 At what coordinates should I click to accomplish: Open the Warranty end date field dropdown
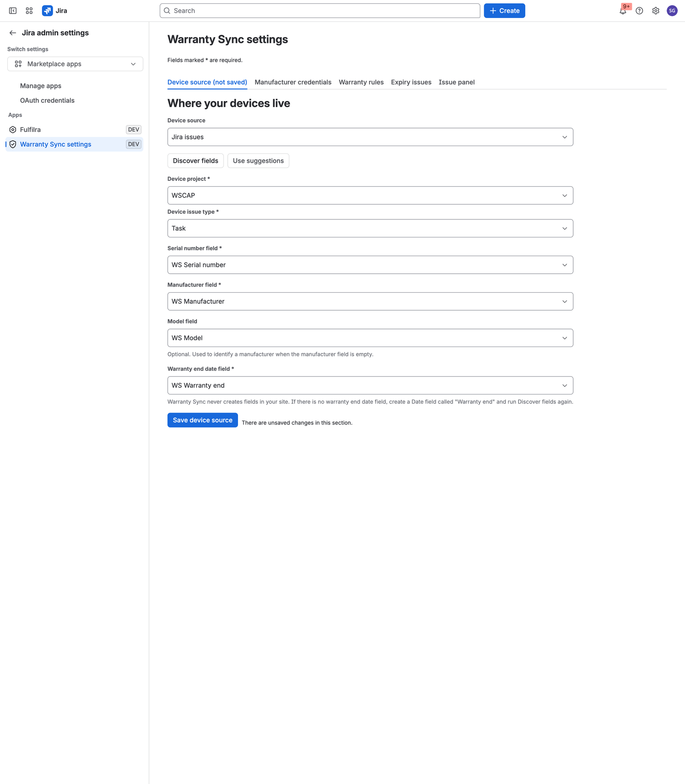coord(370,386)
